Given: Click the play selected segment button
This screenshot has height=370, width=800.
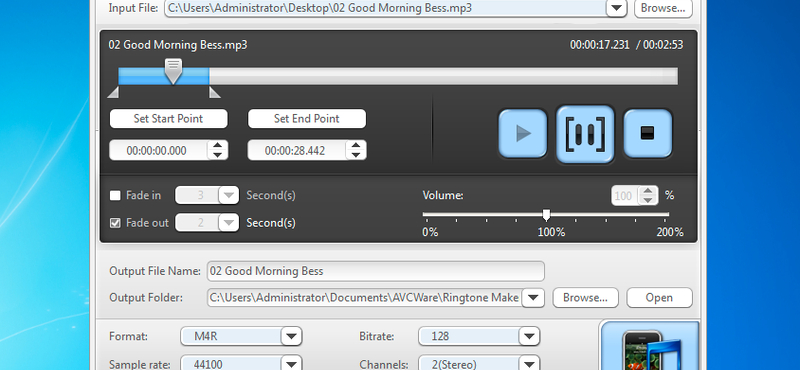Looking at the screenshot, I should [x=585, y=134].
